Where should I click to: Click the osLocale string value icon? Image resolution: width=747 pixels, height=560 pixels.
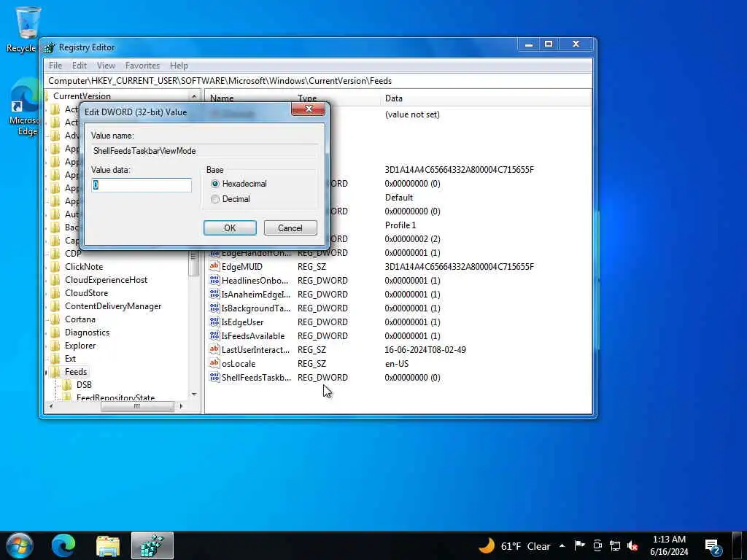click(x=214, y=363)
